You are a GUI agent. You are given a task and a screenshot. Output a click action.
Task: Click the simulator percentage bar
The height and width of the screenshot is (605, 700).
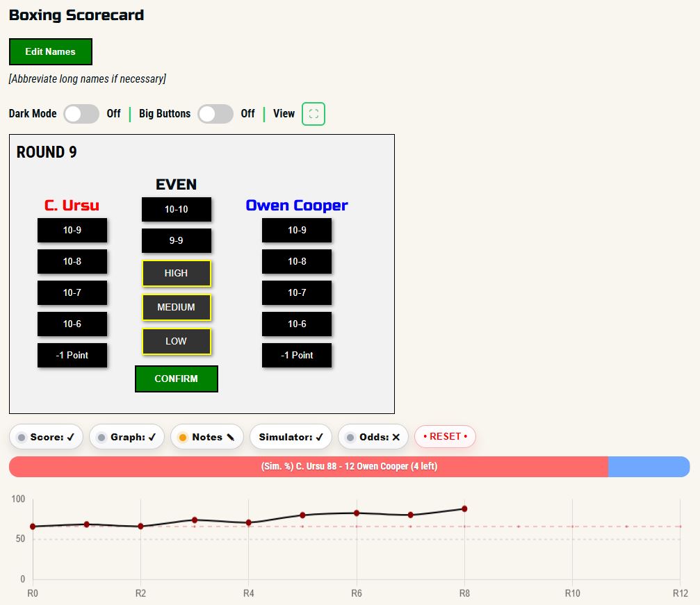[x=349, y=467]
